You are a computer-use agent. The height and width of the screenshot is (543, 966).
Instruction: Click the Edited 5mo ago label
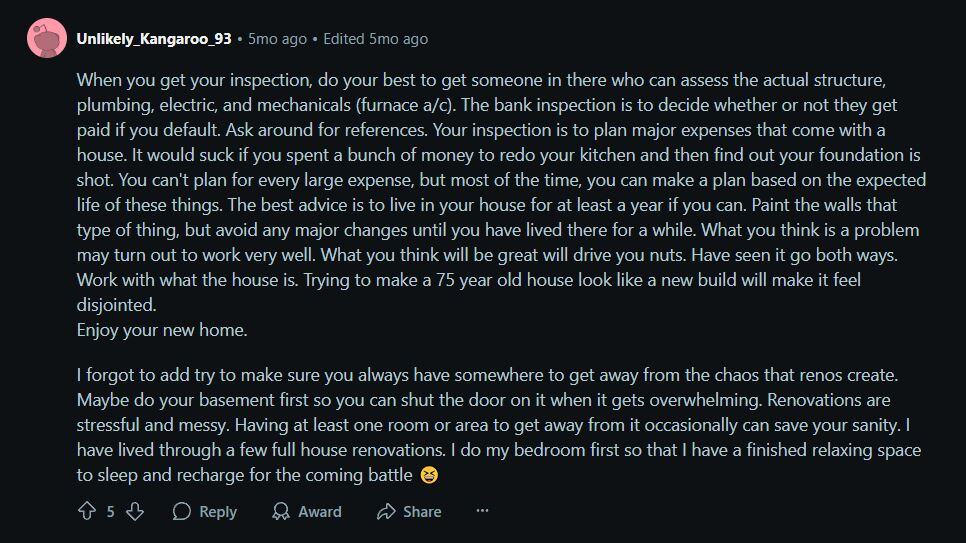click(x=375, y=39)
